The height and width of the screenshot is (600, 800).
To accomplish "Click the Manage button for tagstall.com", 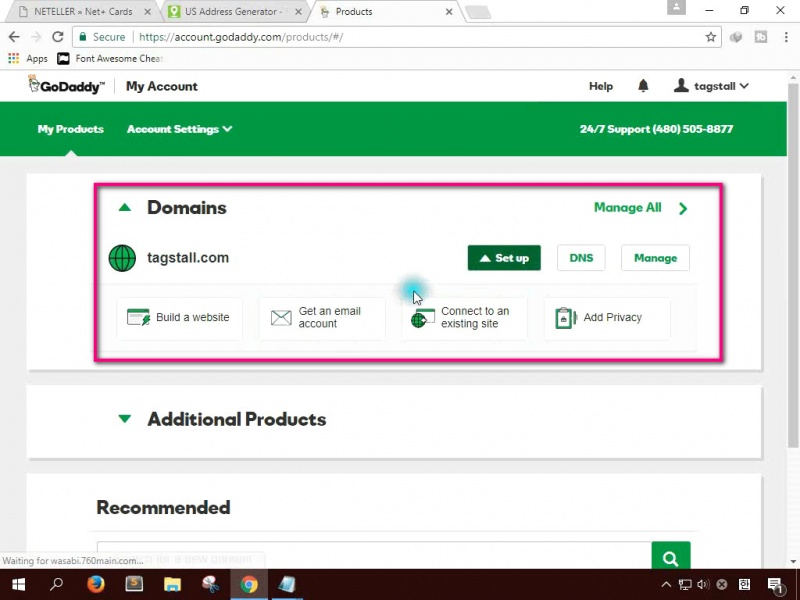I will click(655, 258).
